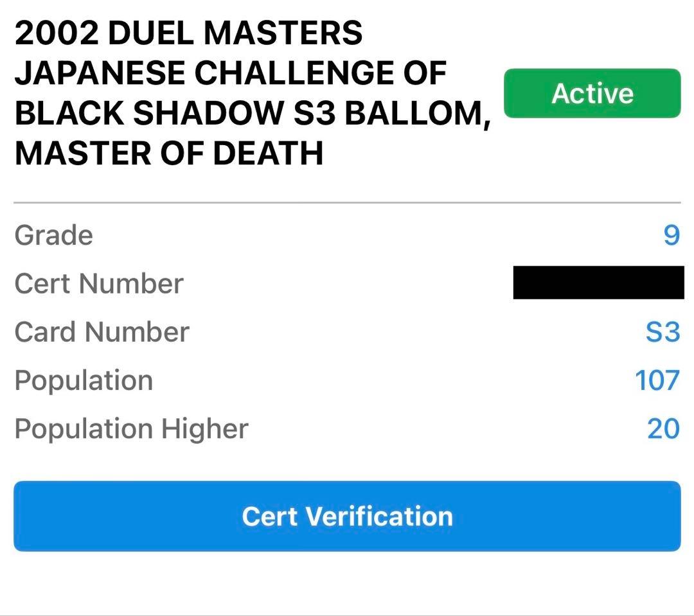The height and width of the screenshot is (616, 694).
Task: Click the Card Number label
Action: coord(102,332)
